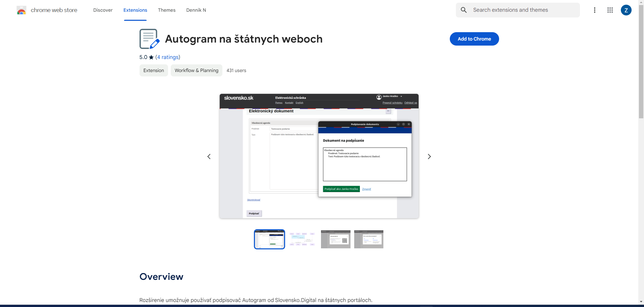Focus the Search extensions and themes field
This screenshot has width=644, height=307.
[523, 10]
